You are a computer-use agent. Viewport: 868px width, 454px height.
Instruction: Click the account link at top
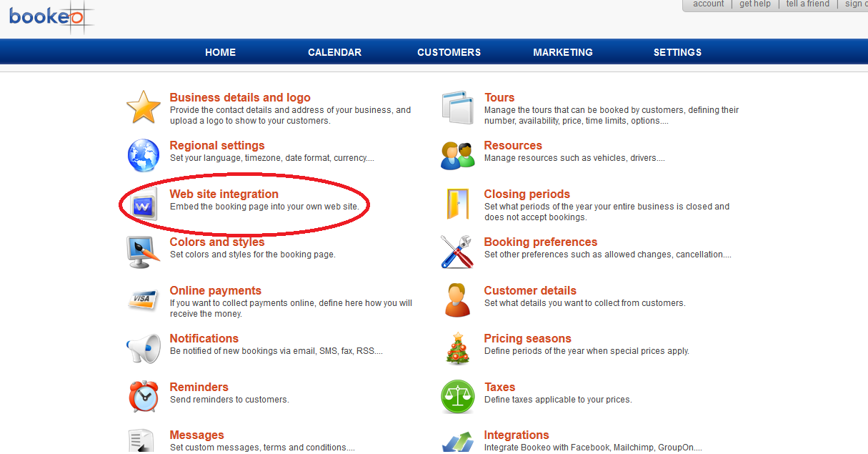pos(709,4)
